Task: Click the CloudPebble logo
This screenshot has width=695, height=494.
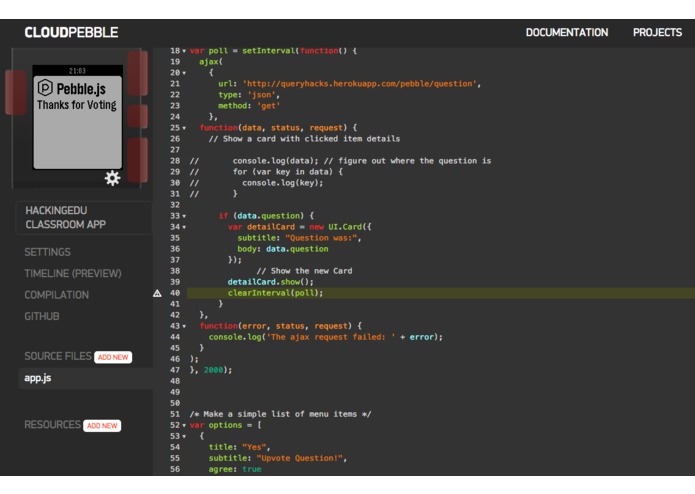Action: point(71,32)
